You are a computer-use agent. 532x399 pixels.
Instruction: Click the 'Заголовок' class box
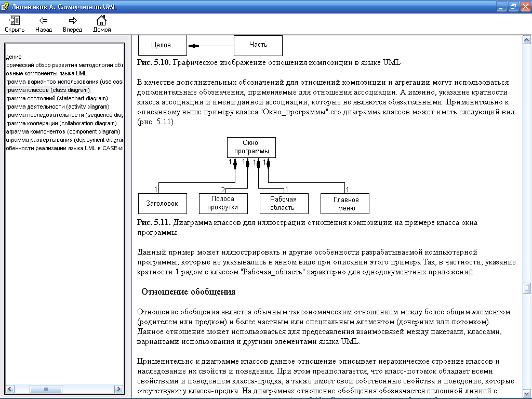(x=163, y=204)
